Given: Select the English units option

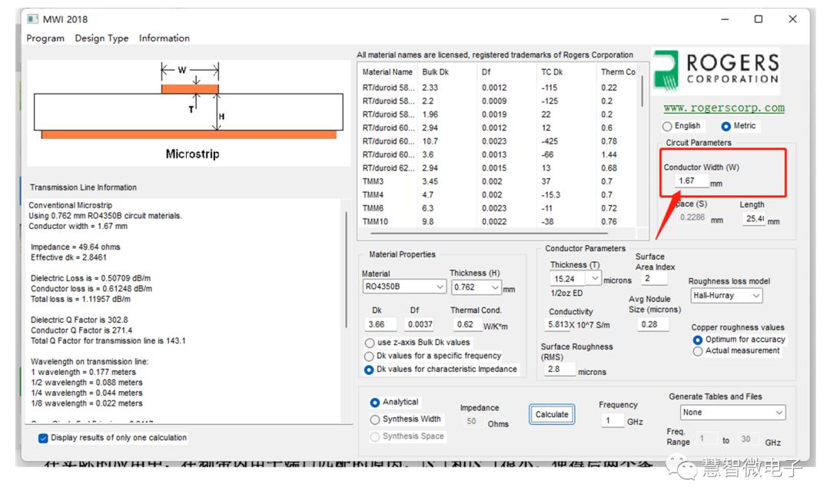Looking at the screenshot, I should [x=668, y=126].
